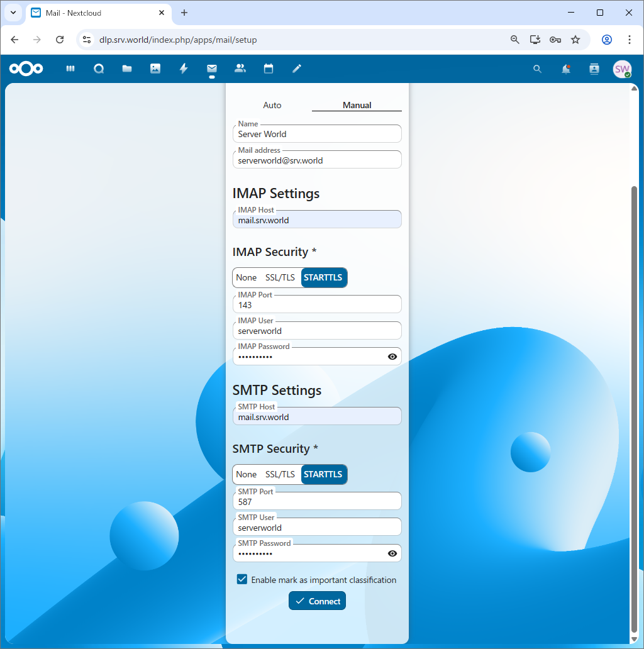Open the Notes pencil icon

click(x=297, y=69)
